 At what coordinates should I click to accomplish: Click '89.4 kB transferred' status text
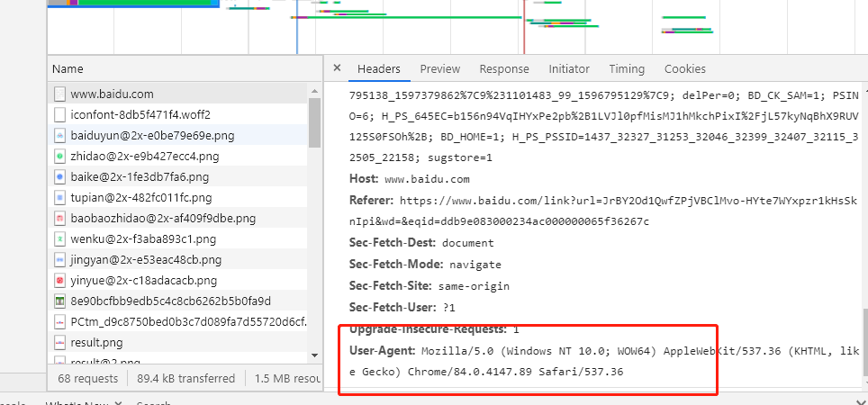(x=186, y=378)
